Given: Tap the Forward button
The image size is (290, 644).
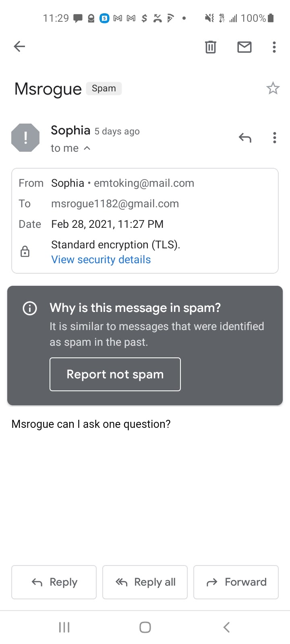Looking at the screenshot, I should click(x=236, y=582).
